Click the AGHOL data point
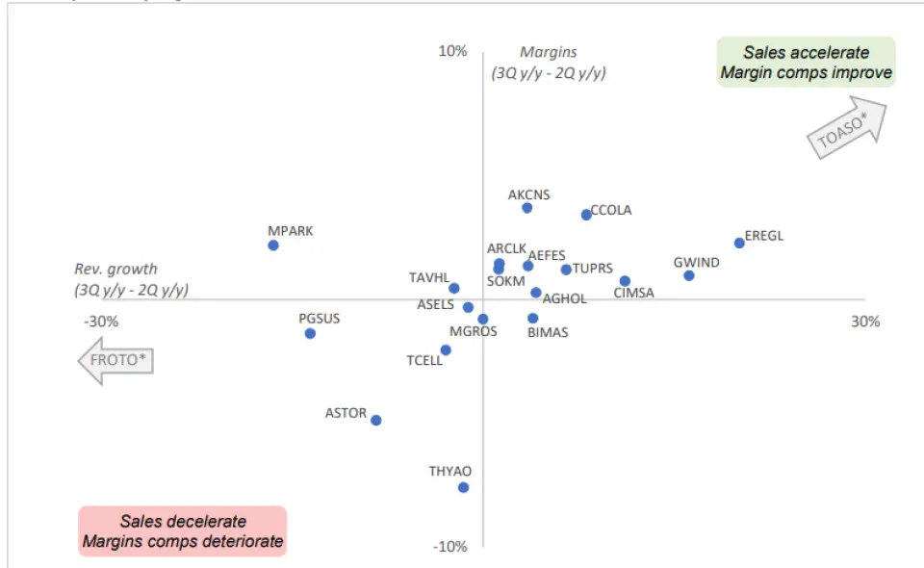Viewport: 924px width, 568px height. coord(536,293)
